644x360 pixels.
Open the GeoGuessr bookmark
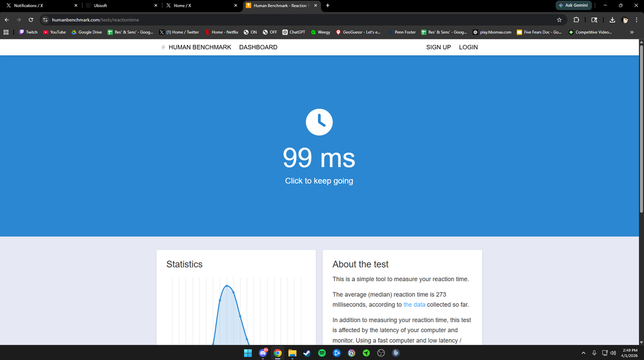tap(358, 32)
